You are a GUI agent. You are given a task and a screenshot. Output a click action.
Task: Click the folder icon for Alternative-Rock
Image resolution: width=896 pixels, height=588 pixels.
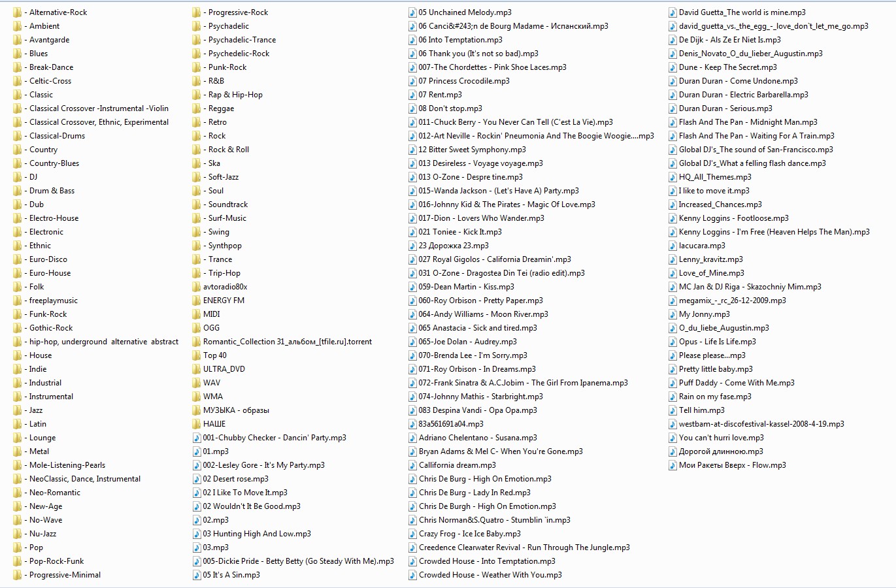click(x=17, y=12)
